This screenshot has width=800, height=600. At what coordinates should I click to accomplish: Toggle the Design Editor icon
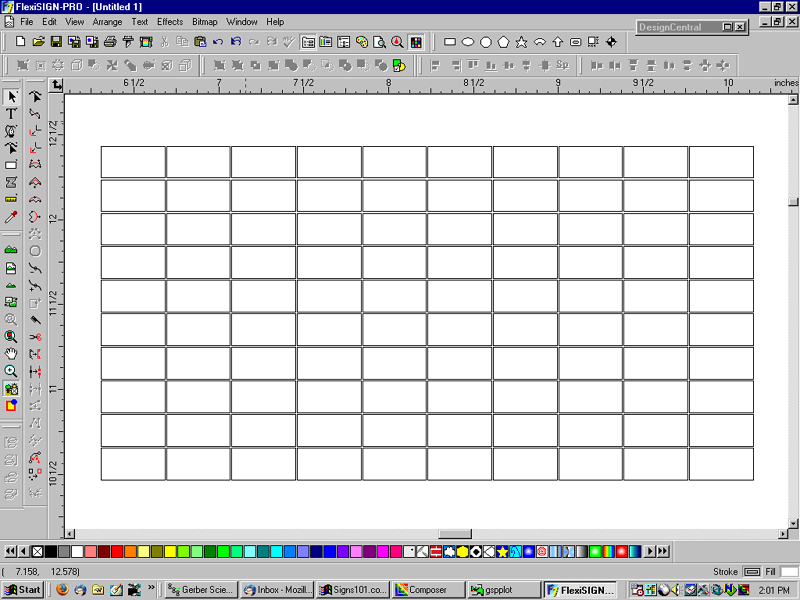[343, 42]
